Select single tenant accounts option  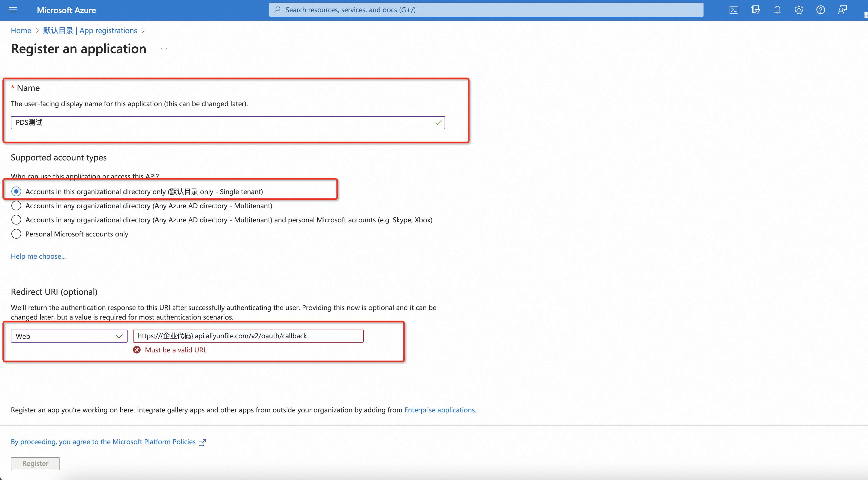coord(16,191)
